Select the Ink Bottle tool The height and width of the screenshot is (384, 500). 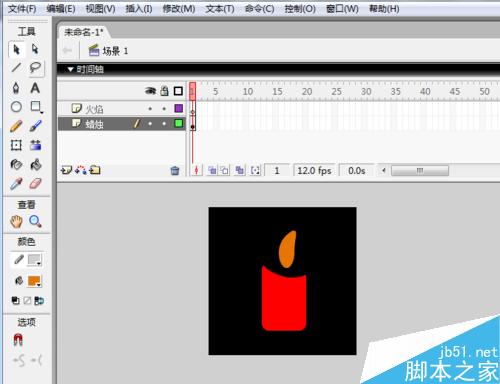pos(16,164)
